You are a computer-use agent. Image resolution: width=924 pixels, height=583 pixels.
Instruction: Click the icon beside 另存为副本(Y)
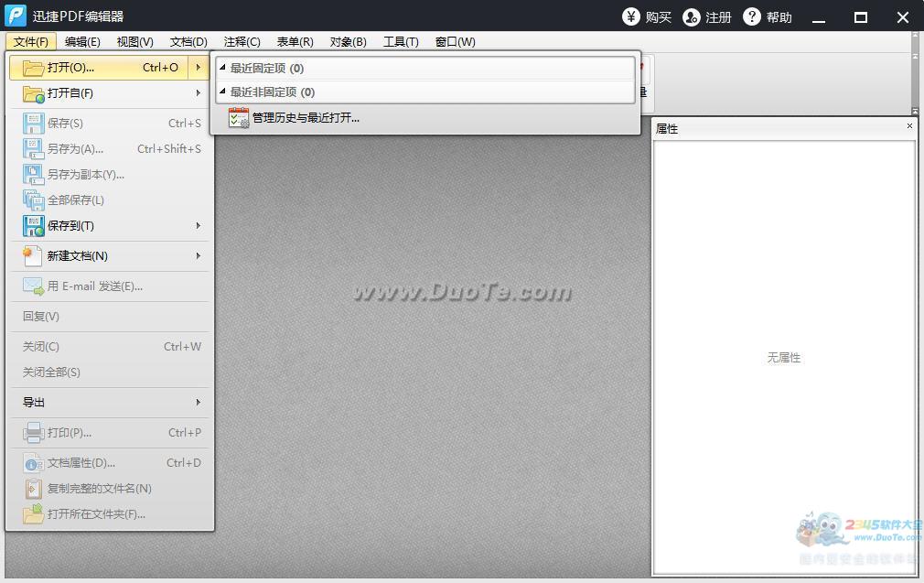[33, 175]
